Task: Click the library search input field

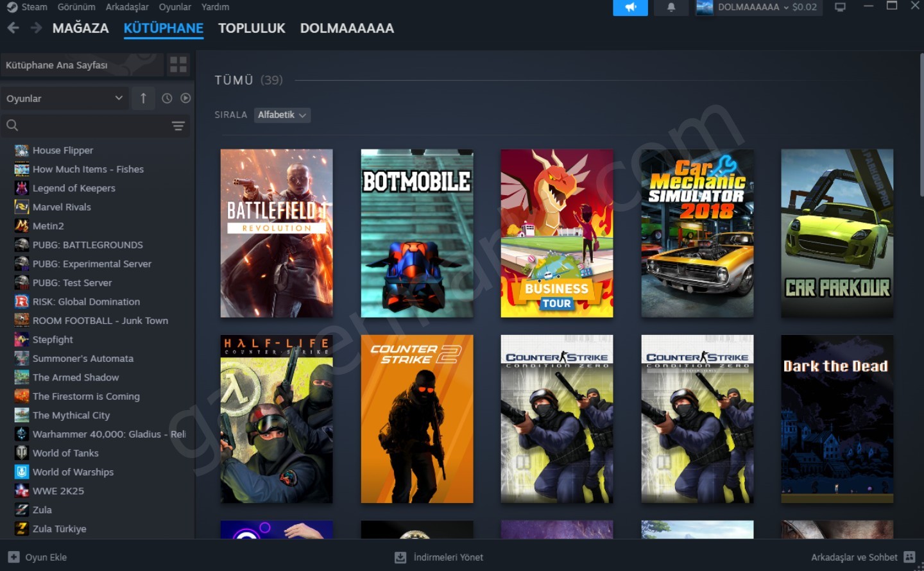Action: (x=95, y=126)
